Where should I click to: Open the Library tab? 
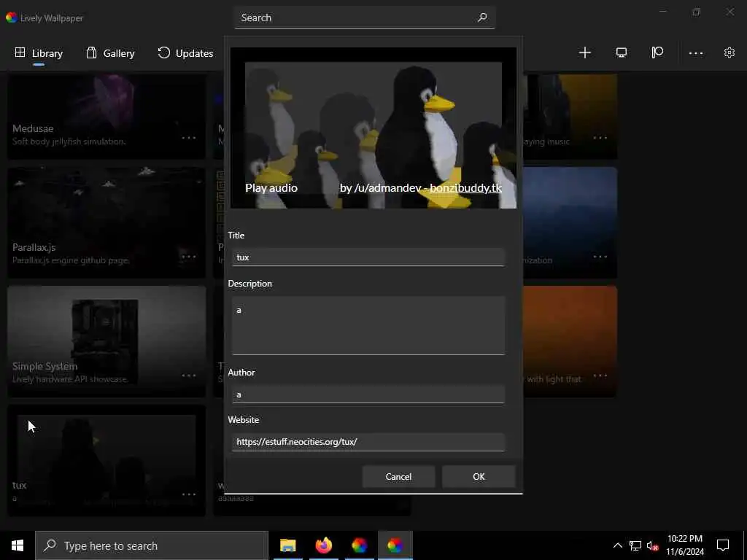tap(39, 52)
